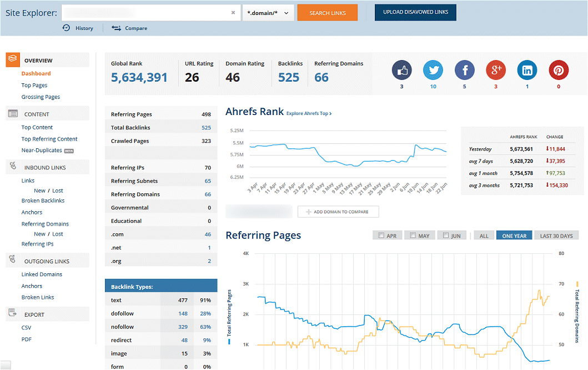Viewport: 588px width, 370px height.
Task: Click the dofollow backlinks count 148
Action: 183,313
